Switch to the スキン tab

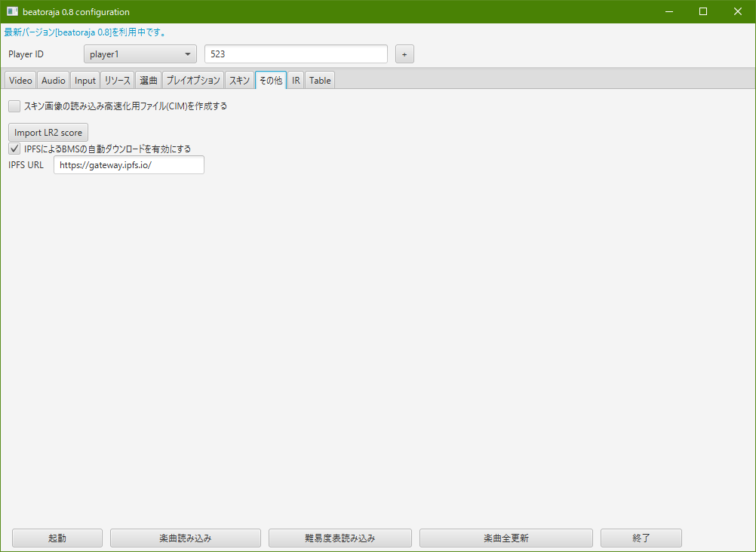point(239,81)
